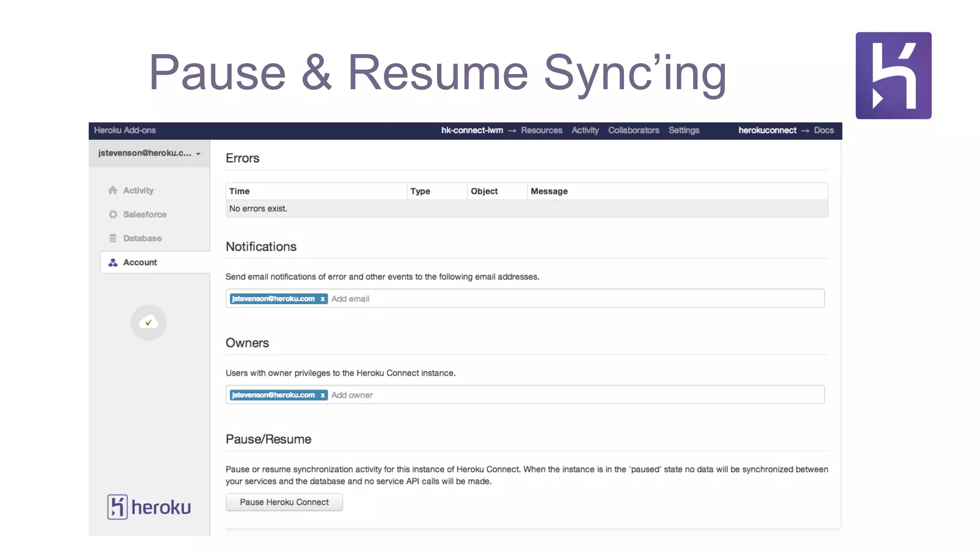This screenshot has height=551, width=980.
Task: Click the Pause Heroku Connect button
Action: (x=284, y=502)
